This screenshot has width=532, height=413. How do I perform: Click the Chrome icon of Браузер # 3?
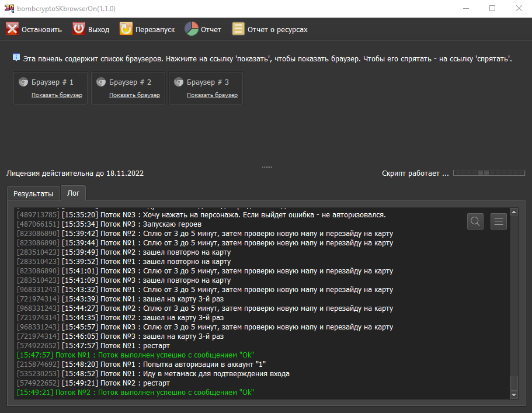(179, 82)
